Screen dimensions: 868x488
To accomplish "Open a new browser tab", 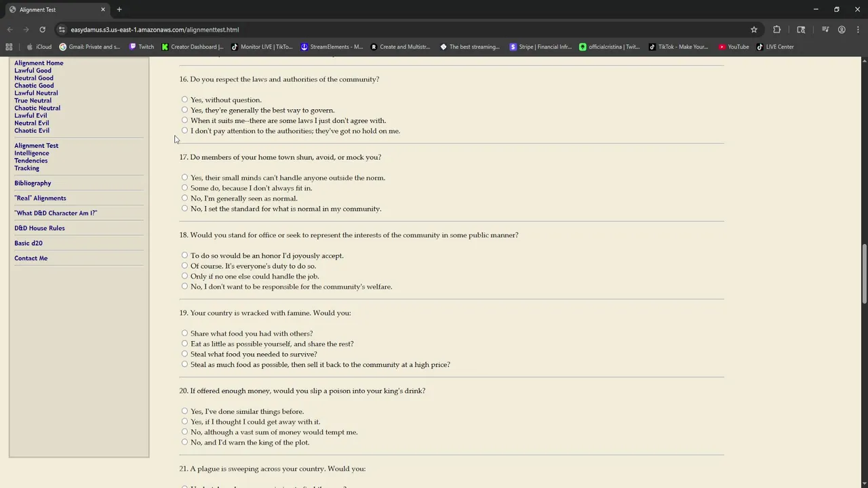I will [119, 9].
